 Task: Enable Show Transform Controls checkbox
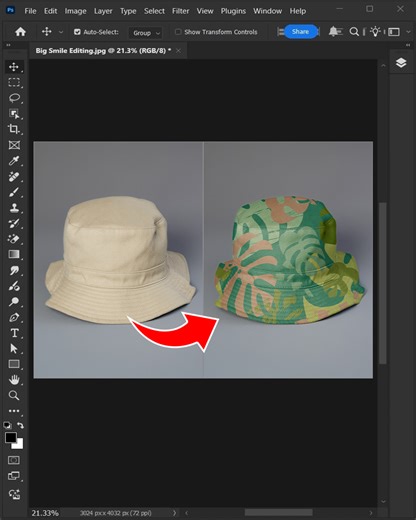click(x=178, y=32)
